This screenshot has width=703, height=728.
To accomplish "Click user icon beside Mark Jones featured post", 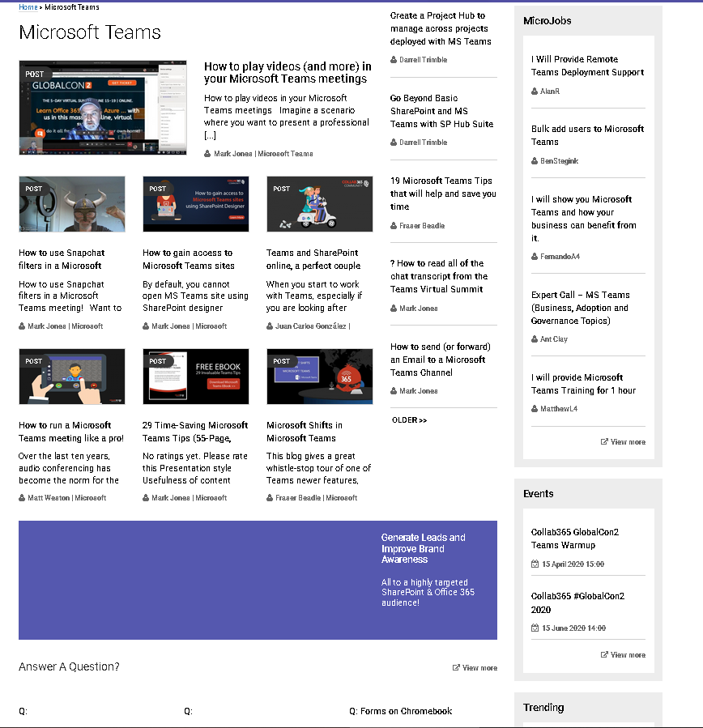I will coord(207,154).
